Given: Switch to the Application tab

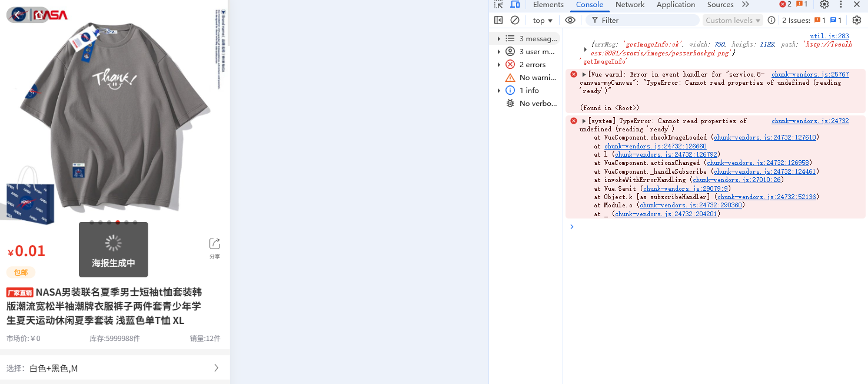Looking at the screenshot, I should (x=676, y=5).
